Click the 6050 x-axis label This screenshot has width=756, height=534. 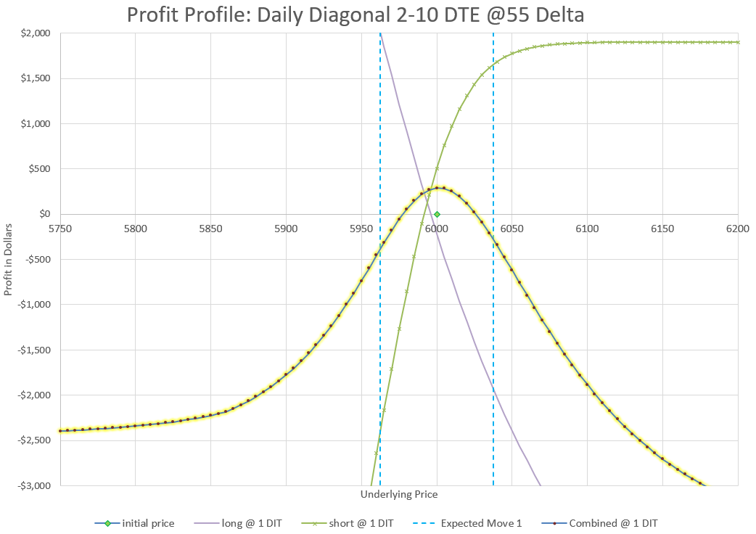[512, 229]
